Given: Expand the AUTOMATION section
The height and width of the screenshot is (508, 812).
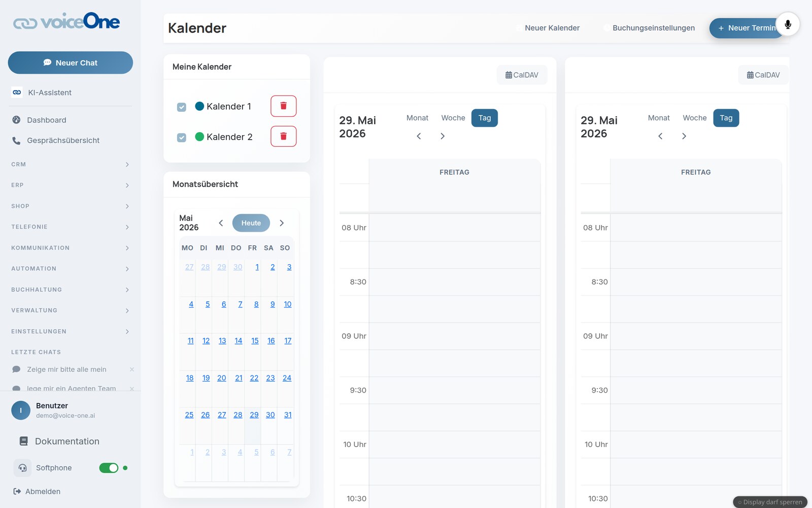Looking at the screenshot, I should pyautogui.click(x=70, y=269).
